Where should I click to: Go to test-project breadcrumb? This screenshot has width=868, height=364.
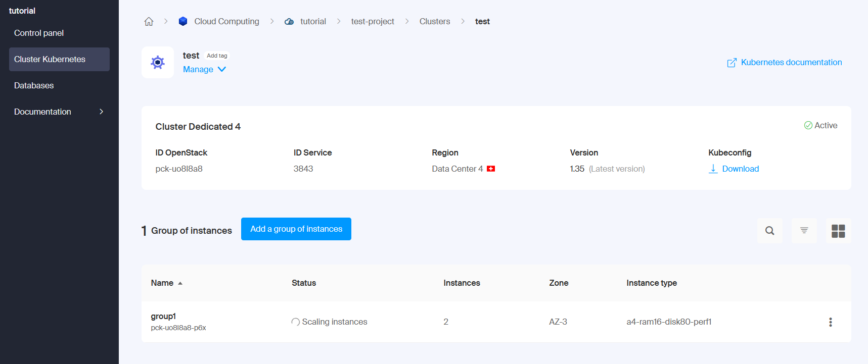pyautogui.click(x=373, y=21)
